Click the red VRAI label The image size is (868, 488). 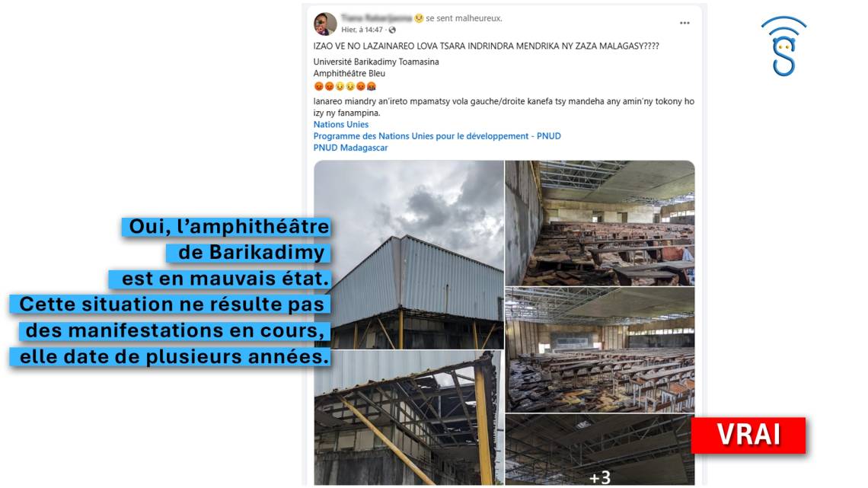coord(748,435)
